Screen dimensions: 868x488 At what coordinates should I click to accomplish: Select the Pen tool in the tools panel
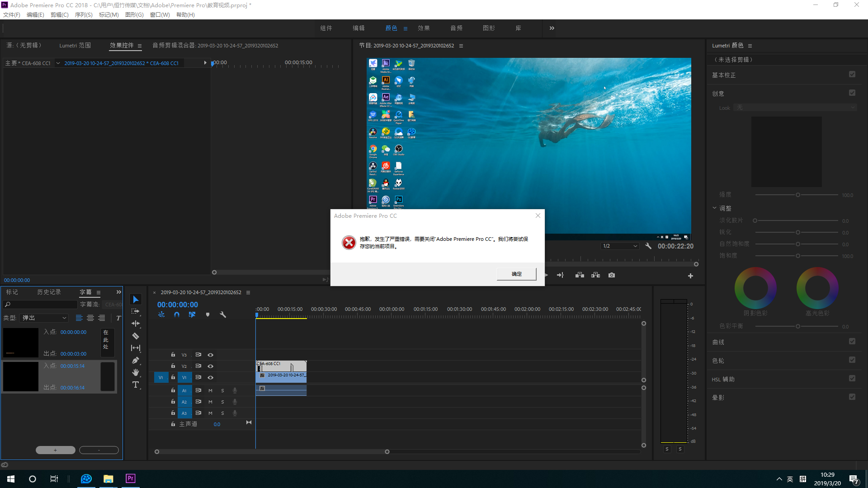135,360
